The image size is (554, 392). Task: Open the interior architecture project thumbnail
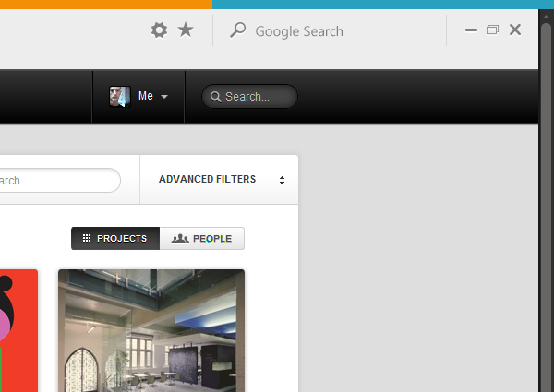pyautogui.click(x=151, y=330)
